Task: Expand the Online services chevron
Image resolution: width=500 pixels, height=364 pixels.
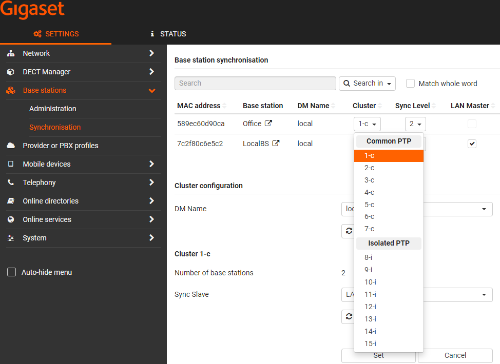Action: point(152,219)
